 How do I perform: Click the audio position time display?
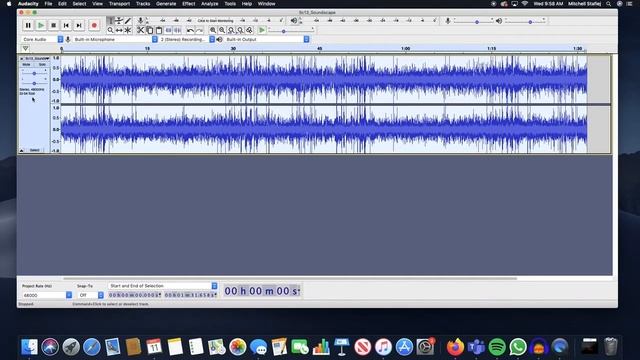click(262, 291)
